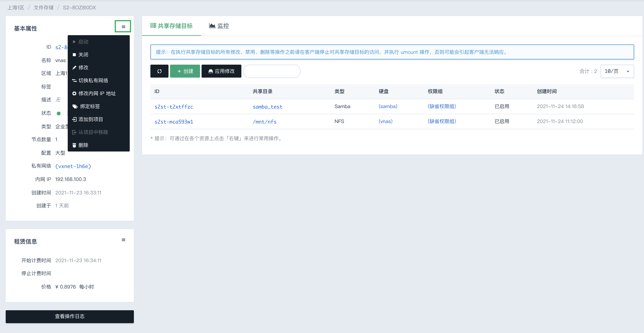644x333 pixels.
Task: Open share target s2st-t2xtffzc link
Action: click(174, 107)
